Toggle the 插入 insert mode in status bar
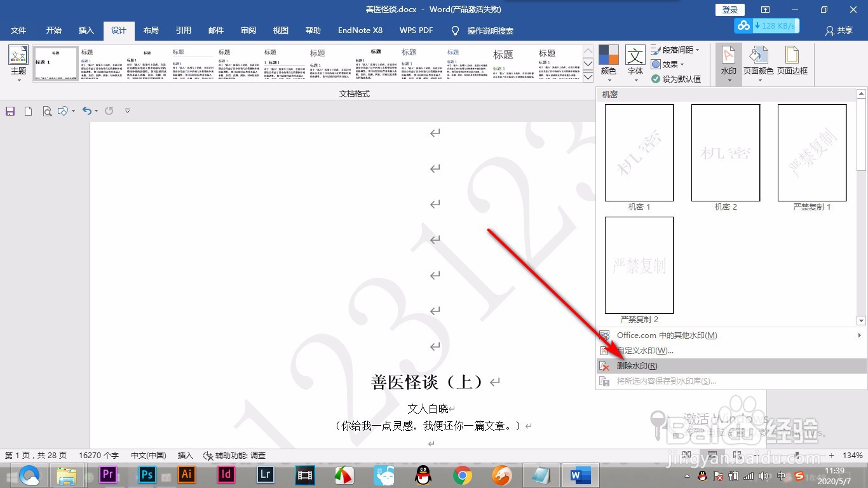 point(185,456)
